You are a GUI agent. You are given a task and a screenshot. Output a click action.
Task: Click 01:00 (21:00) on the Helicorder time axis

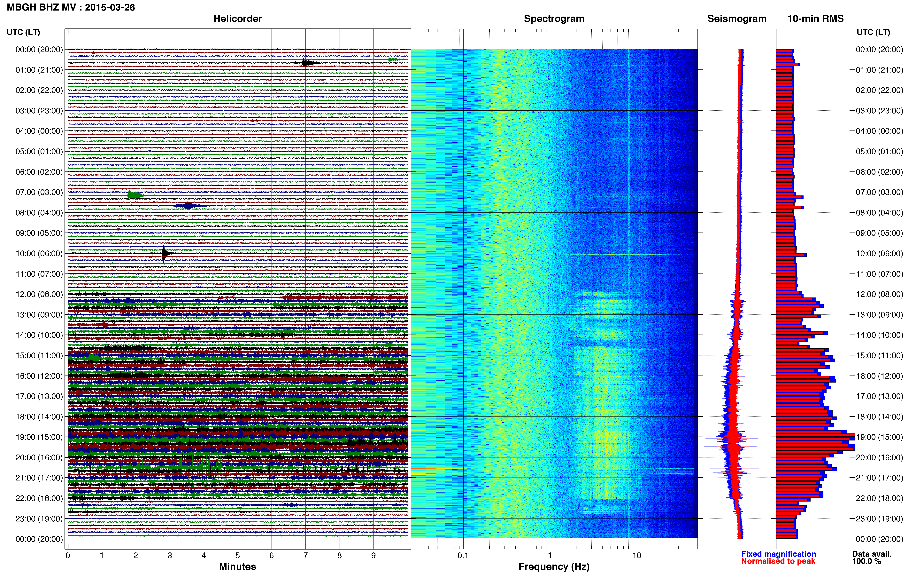[39, 70]
